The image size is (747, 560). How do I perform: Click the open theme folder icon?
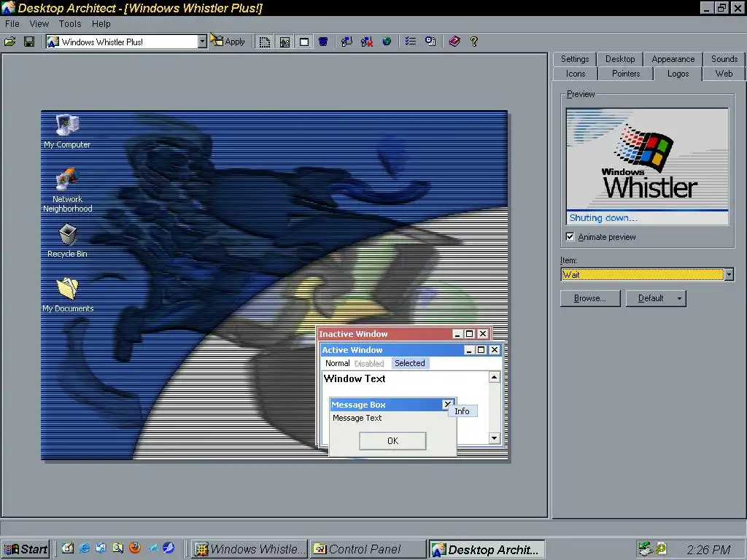(10, 42)
